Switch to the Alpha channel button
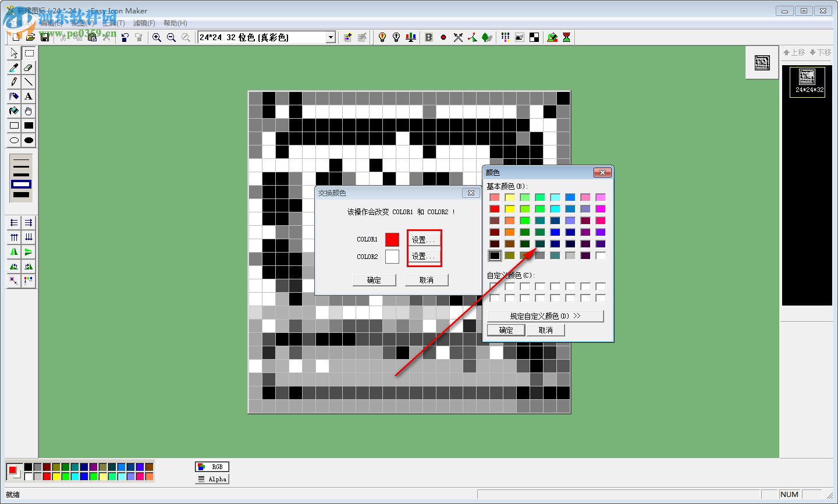 tap(212, 478)
